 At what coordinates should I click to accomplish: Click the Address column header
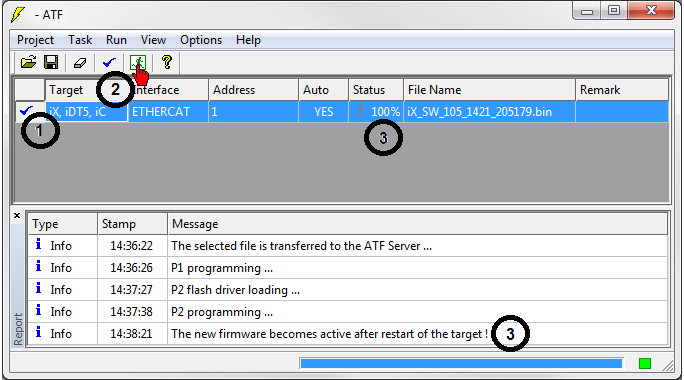click(x=253, y=90)
